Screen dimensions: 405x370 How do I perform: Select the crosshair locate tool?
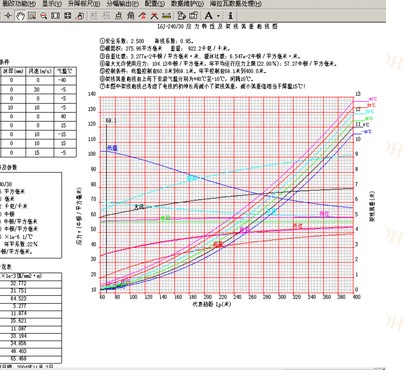(8, 15)
